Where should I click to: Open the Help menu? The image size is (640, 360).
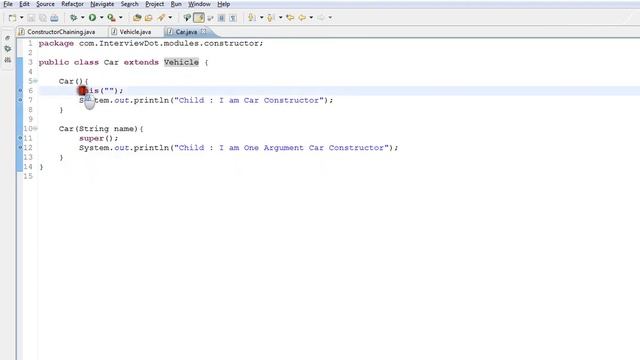pyautogui.click(x=223, y=4)
